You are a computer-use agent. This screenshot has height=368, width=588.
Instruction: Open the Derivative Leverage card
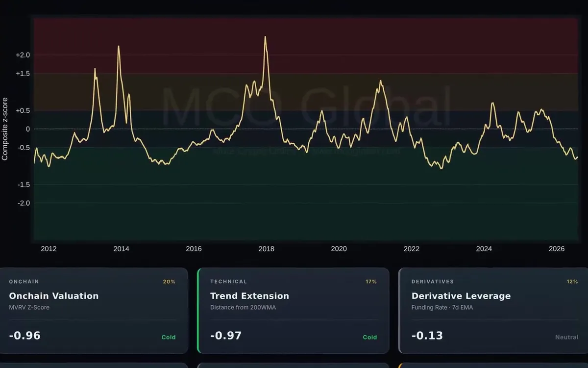(493, 311)
